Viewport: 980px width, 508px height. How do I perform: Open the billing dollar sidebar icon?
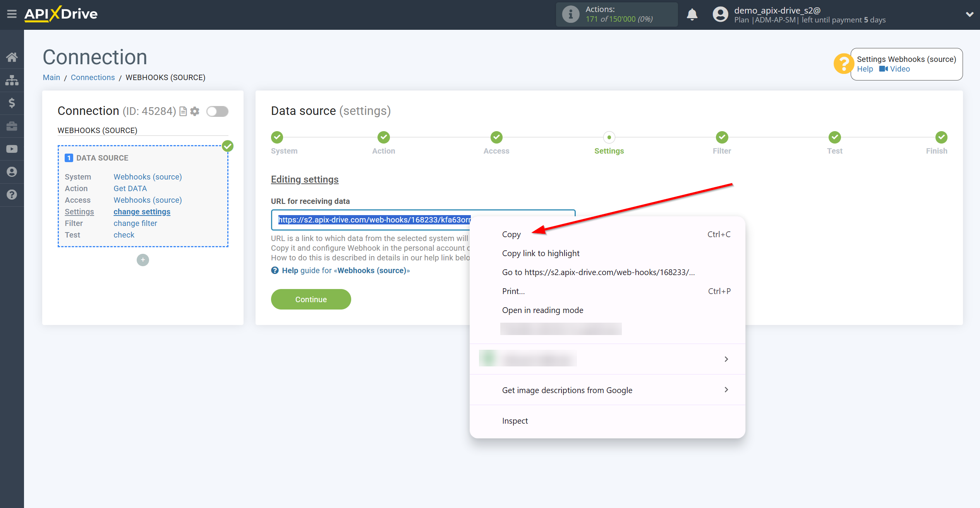12,103
